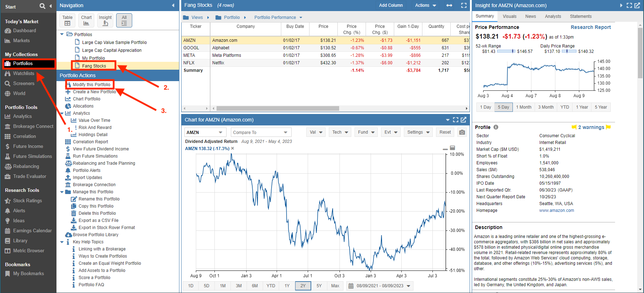644x293 pixels.
Task: Select 1 Year in price performance
Action: tap(582, 107)
